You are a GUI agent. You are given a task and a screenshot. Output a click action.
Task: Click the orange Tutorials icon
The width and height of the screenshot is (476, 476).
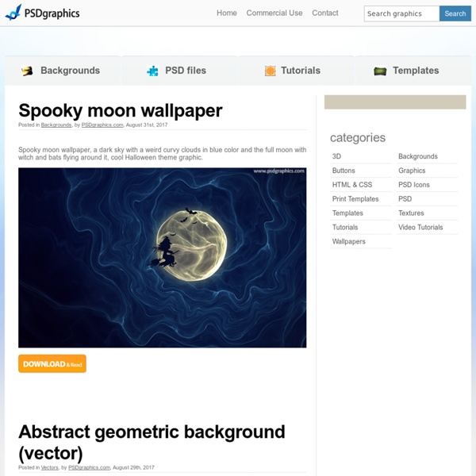click(x=271, y=71)
